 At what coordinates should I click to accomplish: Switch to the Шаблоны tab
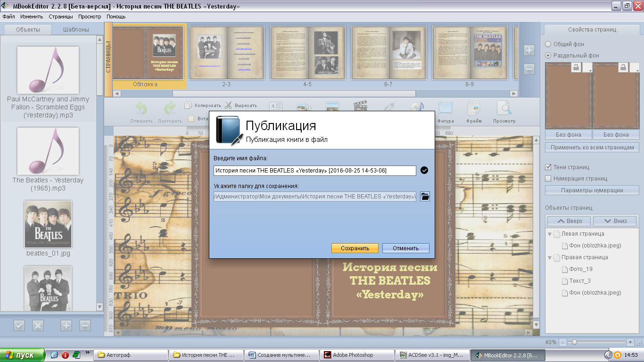tap(76, 29)
